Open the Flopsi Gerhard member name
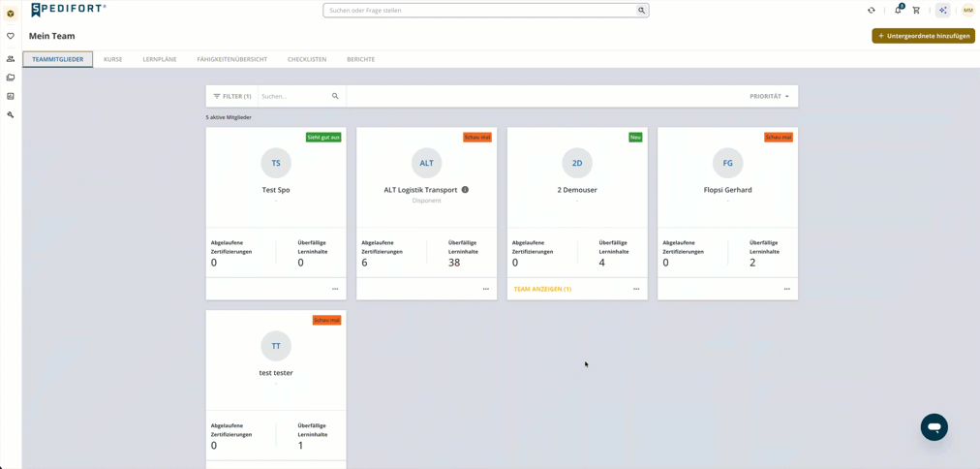This screenshot has height=469, width=980. [x=728, y=190]
